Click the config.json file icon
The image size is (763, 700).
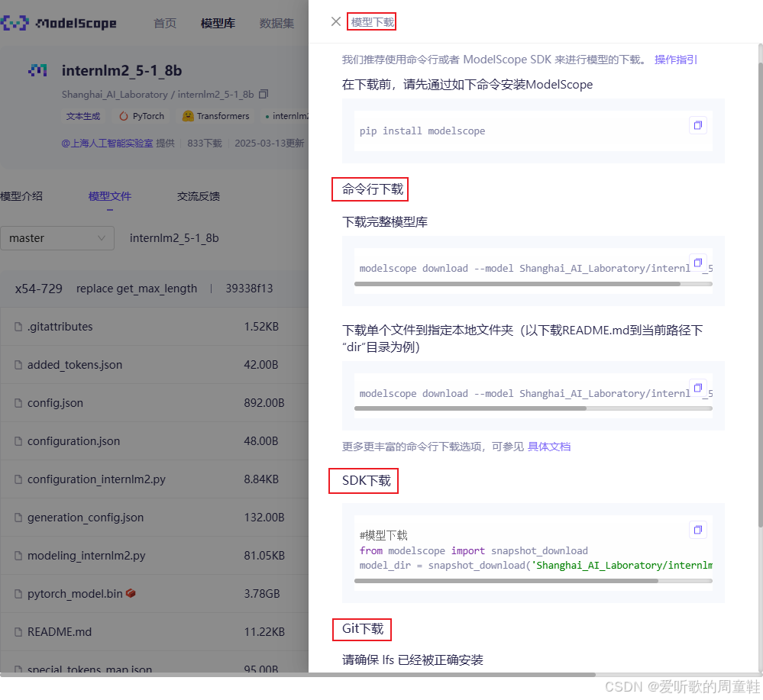click(x=18, y=403)
